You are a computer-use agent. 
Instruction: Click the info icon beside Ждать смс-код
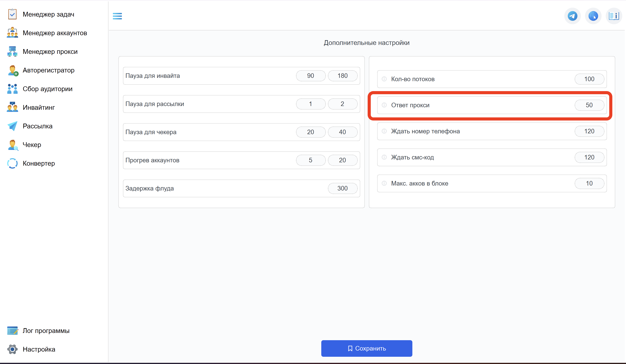(384, 157)
